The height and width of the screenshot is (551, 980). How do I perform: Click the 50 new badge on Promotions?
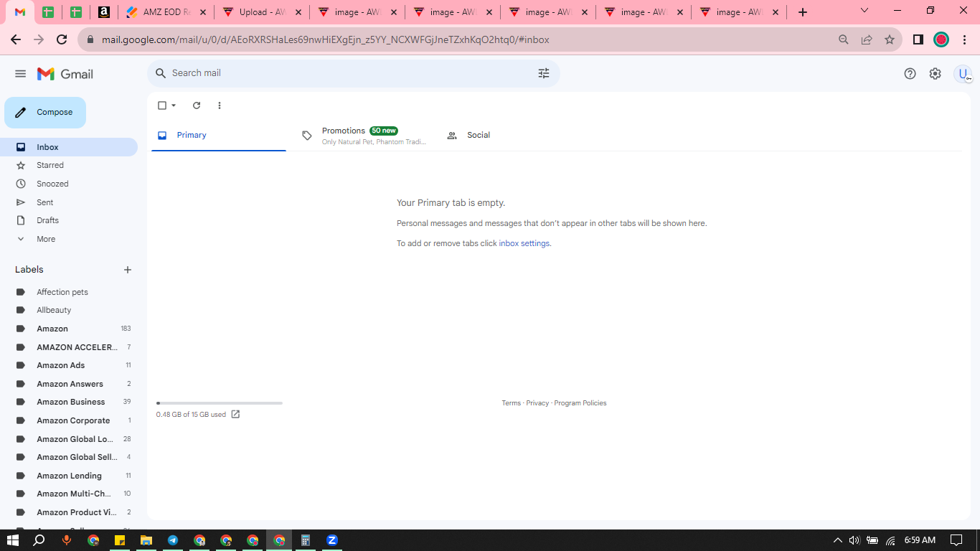(384, 131)
